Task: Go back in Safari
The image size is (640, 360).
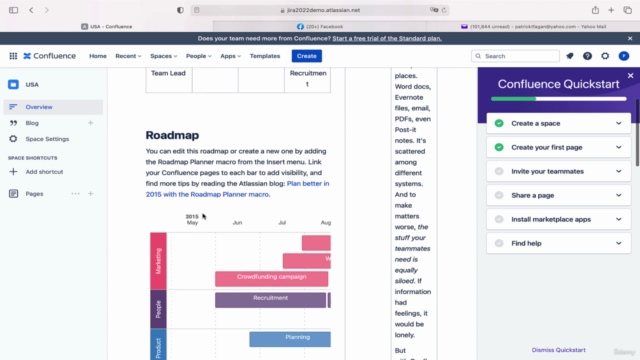Action: (31, 10)
